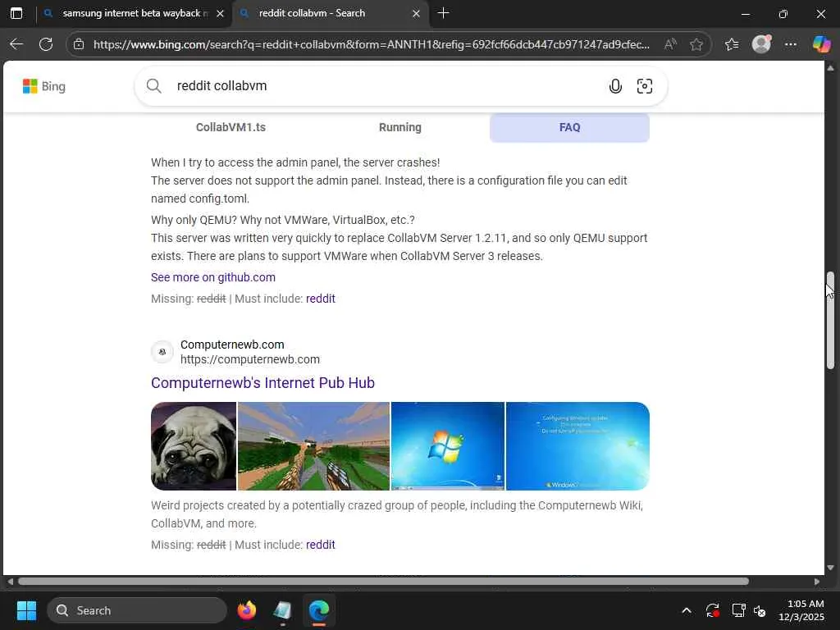Open Computernewb's Internet Pub Hub result
The height and width of the screenshot is (630, 840).
262,383
